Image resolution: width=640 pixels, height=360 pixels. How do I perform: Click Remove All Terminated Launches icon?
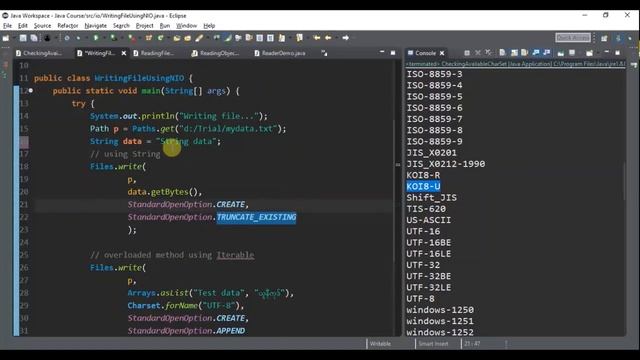(488, 53)
